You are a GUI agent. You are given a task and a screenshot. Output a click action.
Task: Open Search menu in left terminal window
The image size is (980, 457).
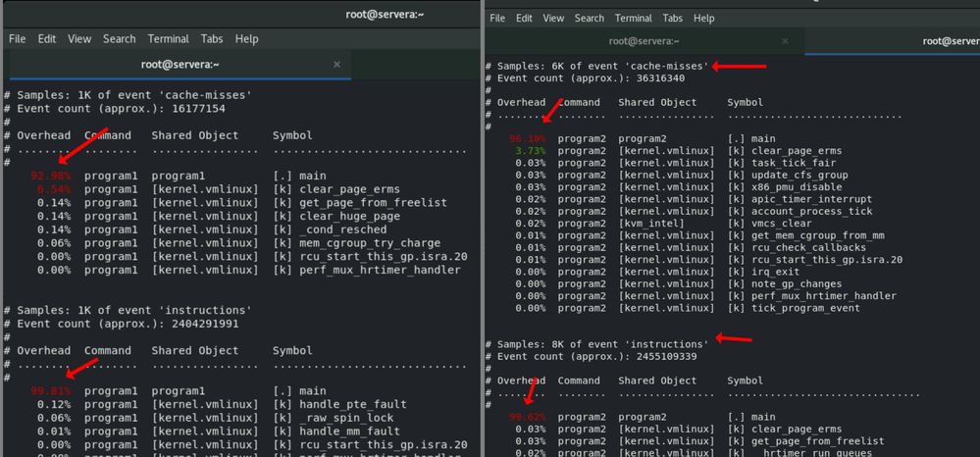click(120, 39)
